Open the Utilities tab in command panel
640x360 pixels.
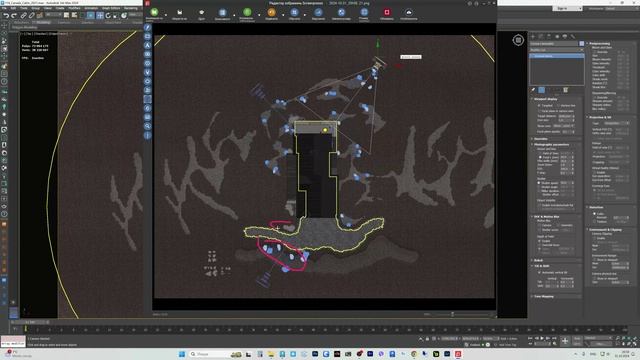573,36
